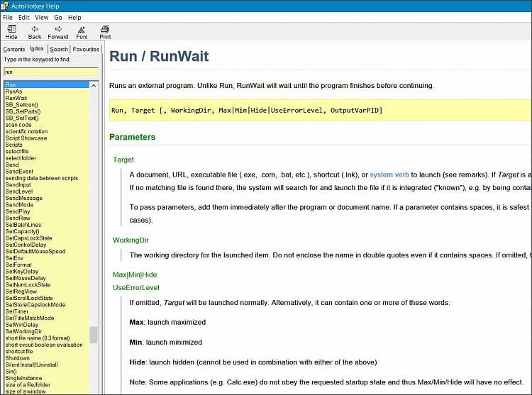Select 'SetControlDelay' index entry
This screenshot has height=395, width=532.
point(26,245)
